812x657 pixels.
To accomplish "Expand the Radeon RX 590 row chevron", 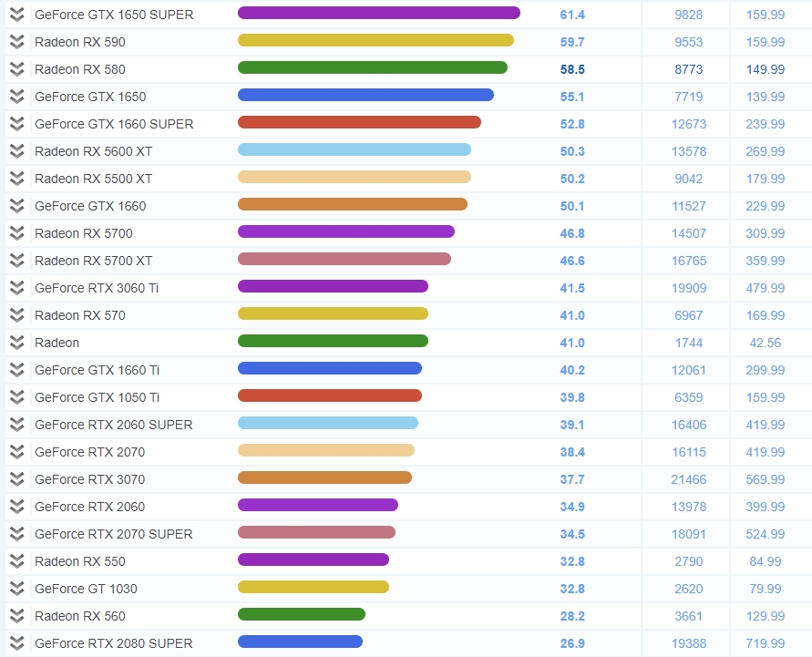I will [17, 42].
